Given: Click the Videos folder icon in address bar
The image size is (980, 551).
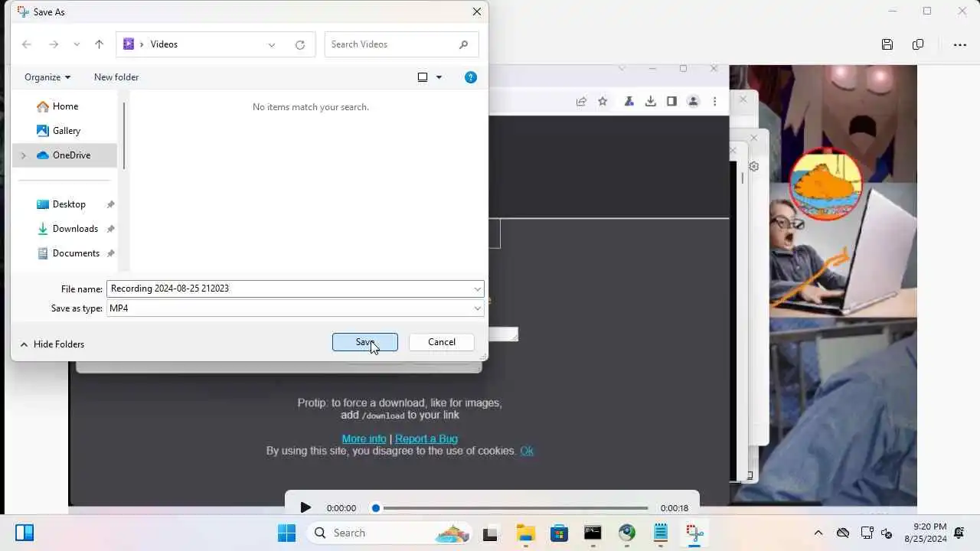Looking at the screenshot, I should [x=129, y=44].
